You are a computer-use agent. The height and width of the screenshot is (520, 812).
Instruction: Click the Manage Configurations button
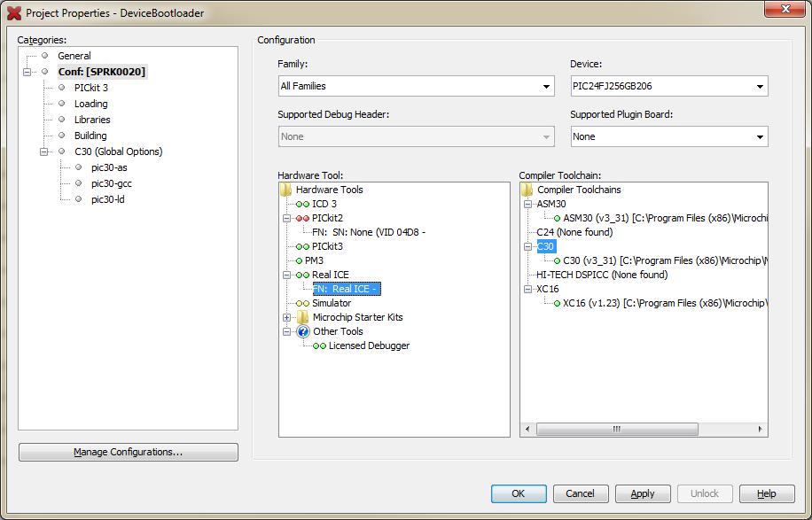(129, 452)
